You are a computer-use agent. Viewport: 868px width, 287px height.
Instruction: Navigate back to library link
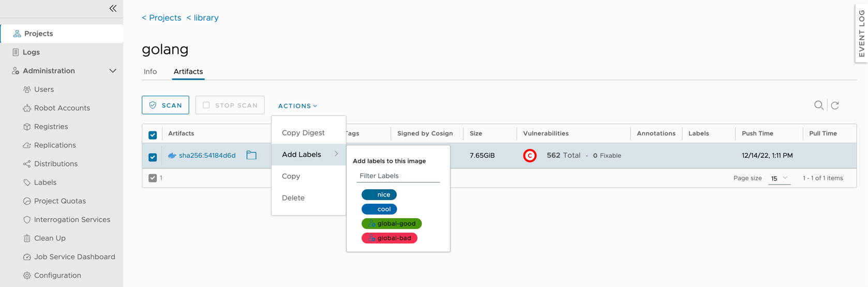click(202, 18)
